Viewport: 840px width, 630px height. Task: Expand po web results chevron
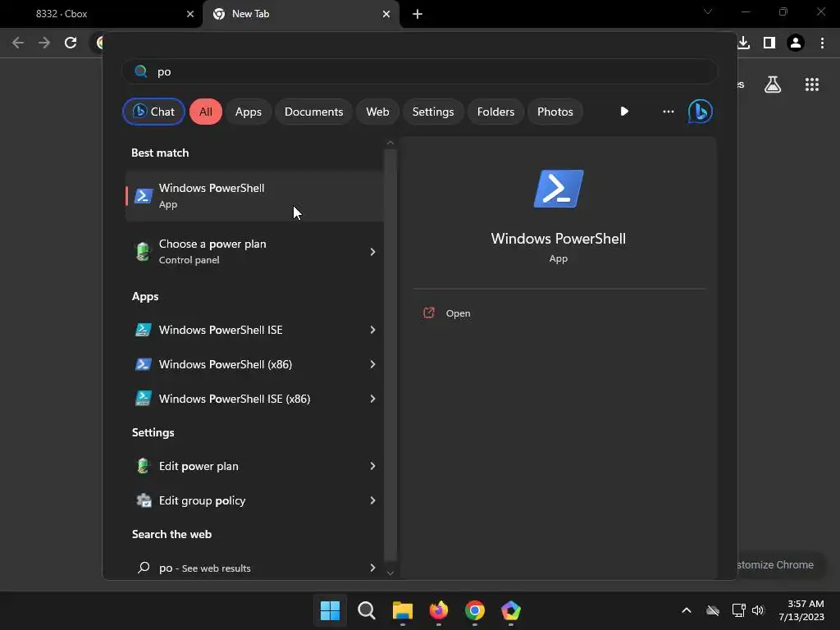372,568
